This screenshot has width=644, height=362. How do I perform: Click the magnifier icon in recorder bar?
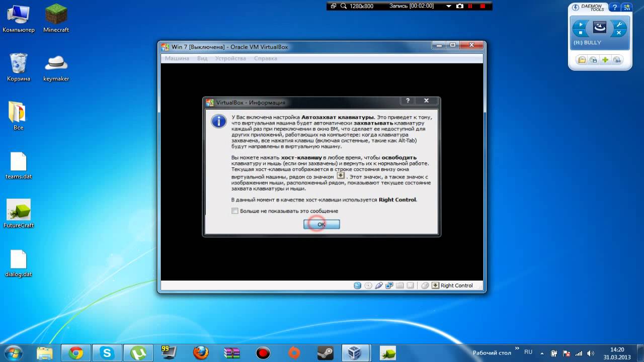344,6
